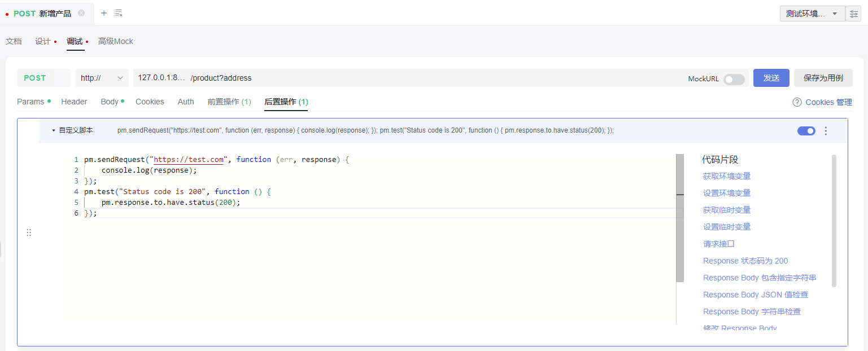Open the tab list management icon
This screenshot has height=351, width=868.
(119, 13)
